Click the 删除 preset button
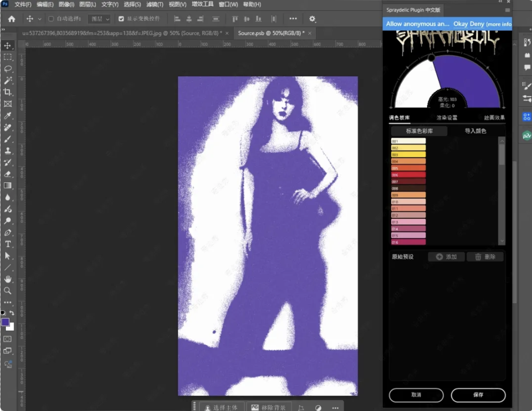The width and height of the screenshot is (532, 411). [485, 257]
